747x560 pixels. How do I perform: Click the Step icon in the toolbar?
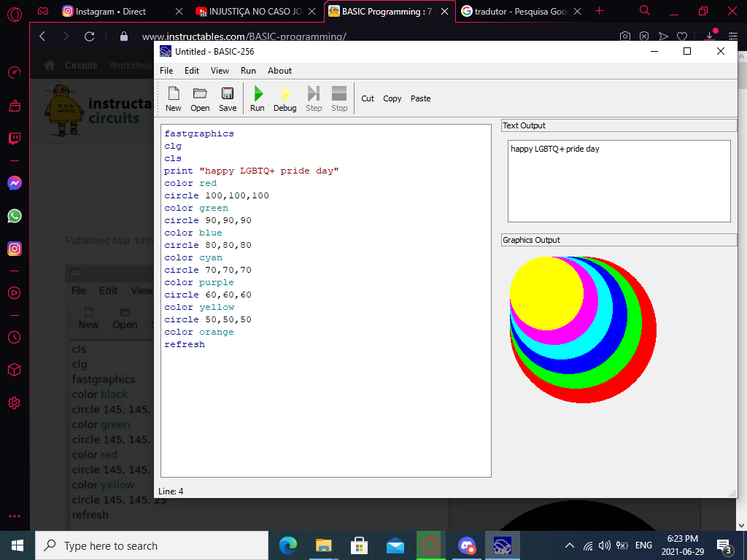313,98
